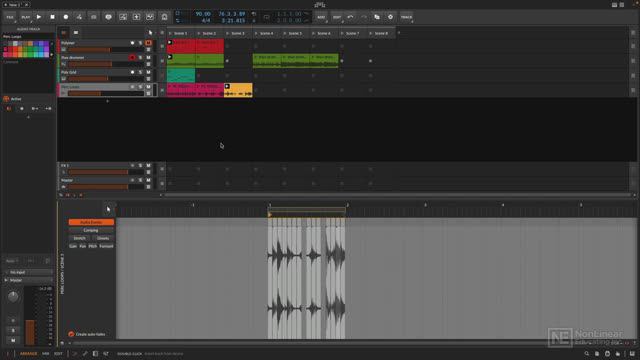Toggle automation write icon next to Record
Screen dimensions: 640x360
pyautogui.click(x=79, y=17)
